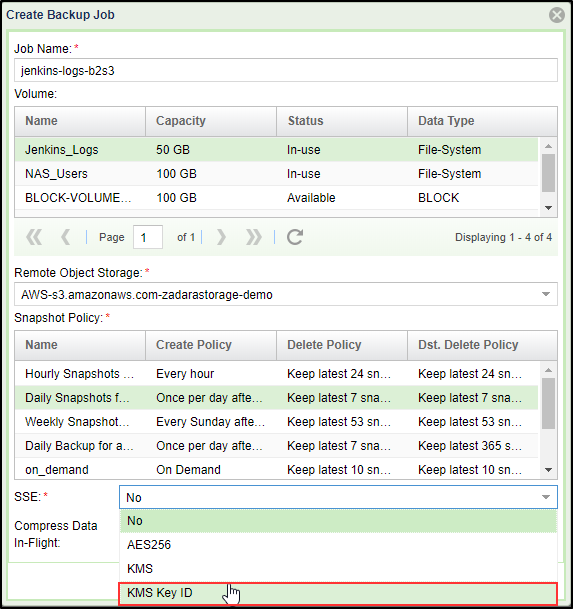Choose KMS Key ID option

(338, 593)
